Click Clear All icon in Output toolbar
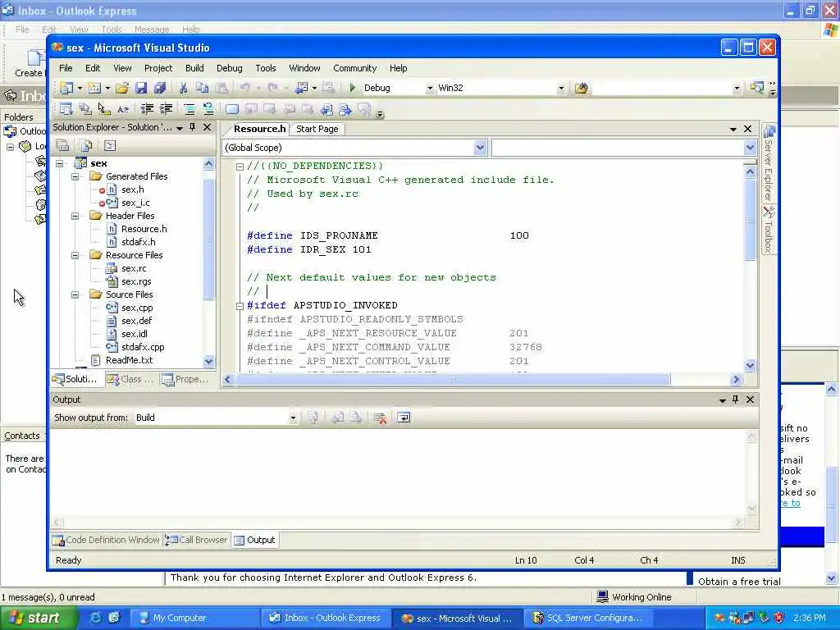Screen dimensions: 840x630 [381, 418]
